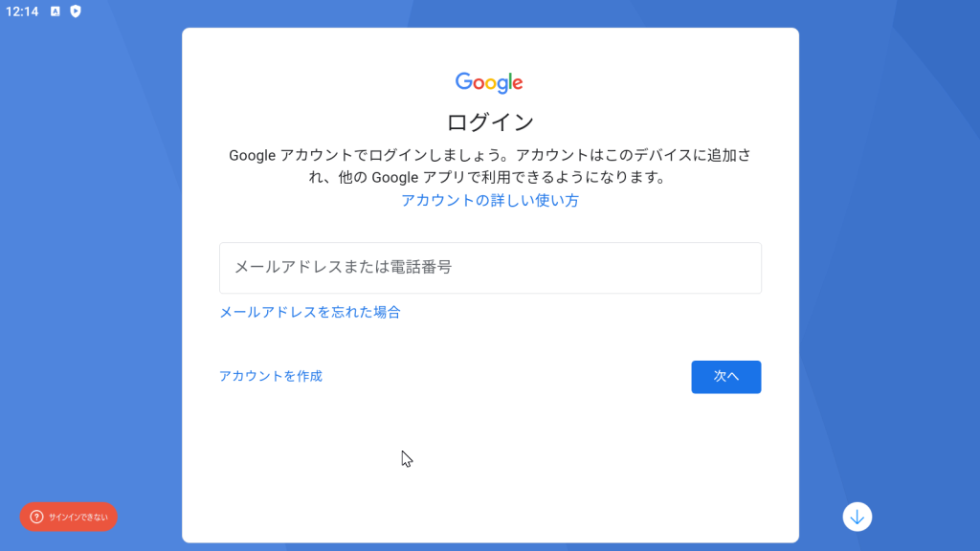Click the Play Protect shield icon
This screenshot has height=551, width=980.
click(x=76, y=11)
